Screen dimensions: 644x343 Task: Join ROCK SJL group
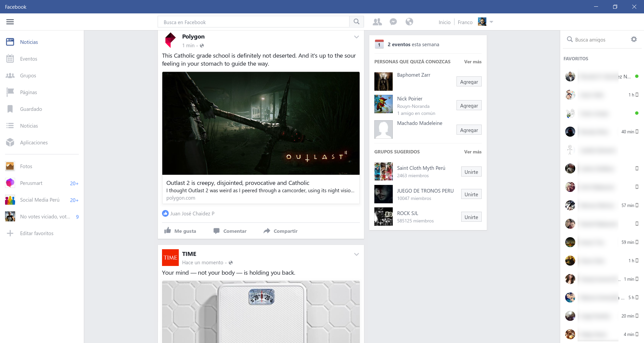pos(471,217)
